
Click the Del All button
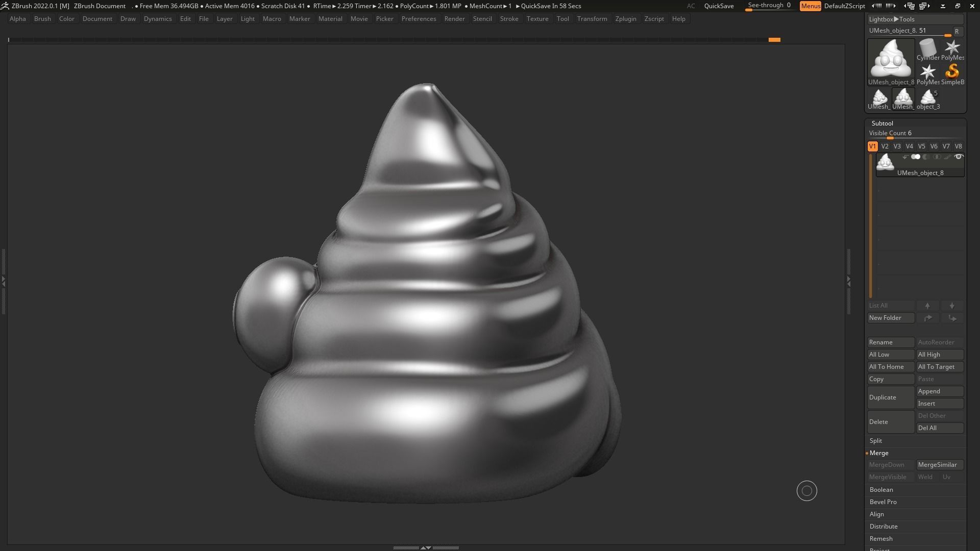tap(940, 428)
